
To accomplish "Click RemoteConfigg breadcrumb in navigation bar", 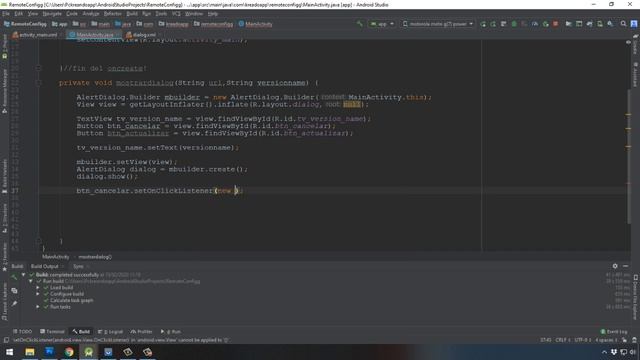I will pos(25,24).
